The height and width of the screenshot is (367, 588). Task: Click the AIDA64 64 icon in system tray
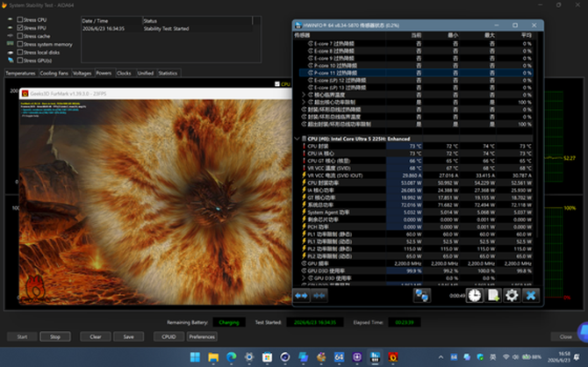pos(454,356)
